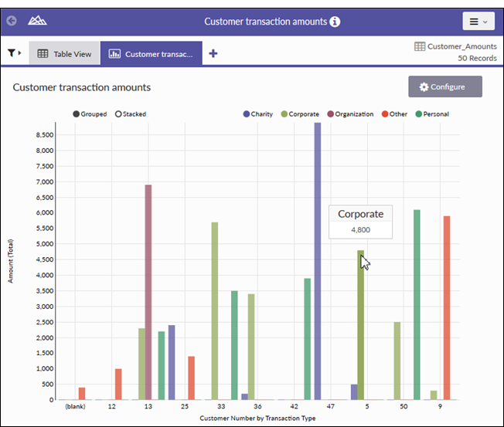Image resolution: width=504 pixels, height=427 pixels.
Task: Click the back arrow icon
Action: tap(11, 22)
